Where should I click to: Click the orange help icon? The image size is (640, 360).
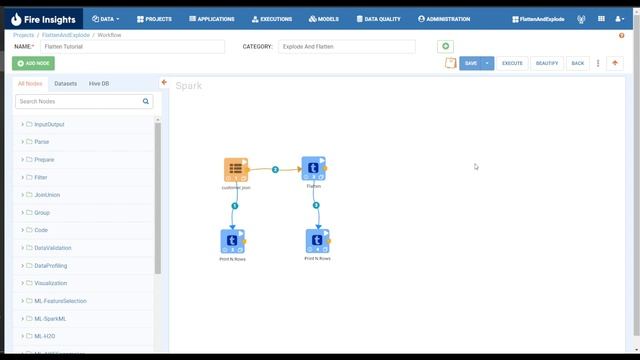click(621, 36)
